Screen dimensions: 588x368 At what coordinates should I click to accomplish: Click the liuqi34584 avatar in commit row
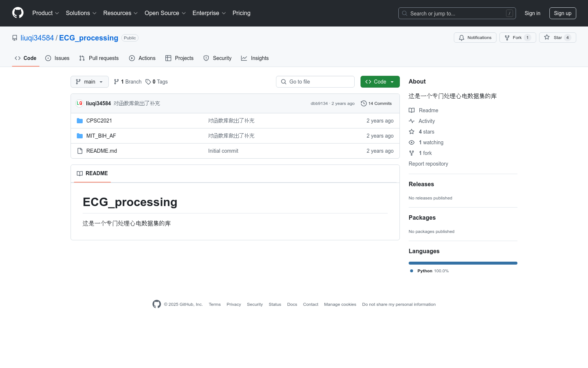coord(79,103)
